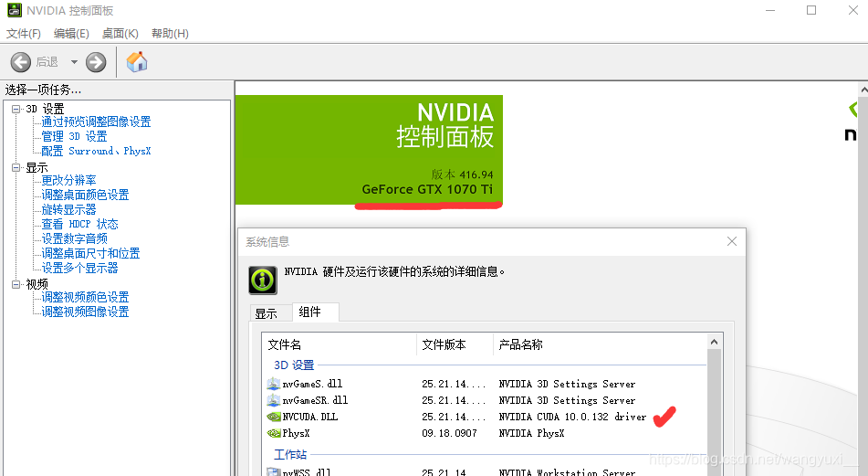The image size is (868, 476).
Task: Click the 3D 设置 group header in list
Action: pos(294,365)
